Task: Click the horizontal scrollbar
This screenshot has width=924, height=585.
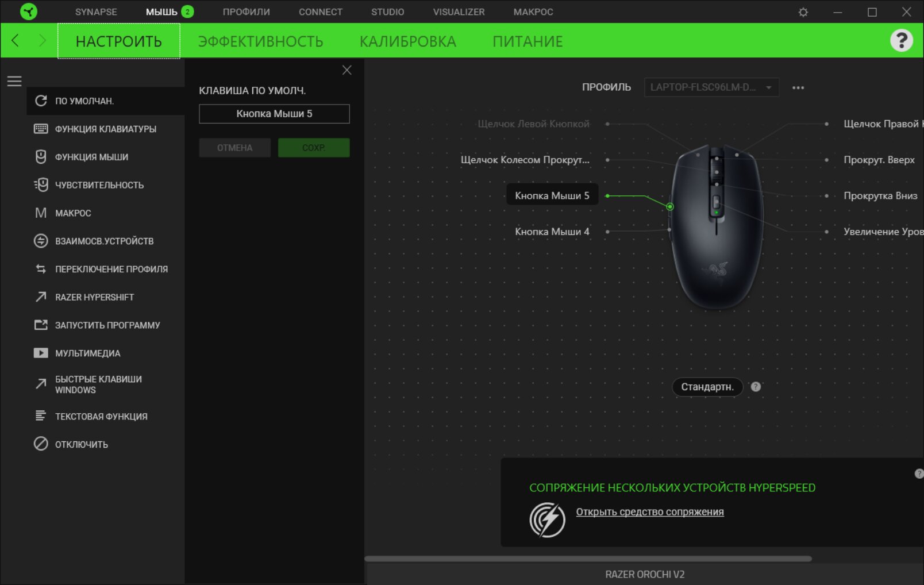Action: [x=588, y=559]
